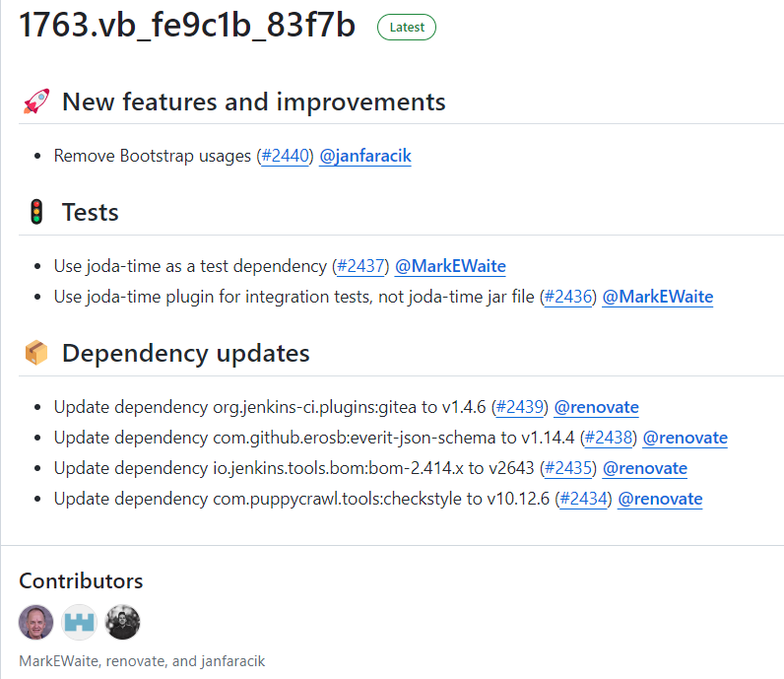Open pull request #2440 link
This screenshot has height=679, width=784.
tap(286, 156)
